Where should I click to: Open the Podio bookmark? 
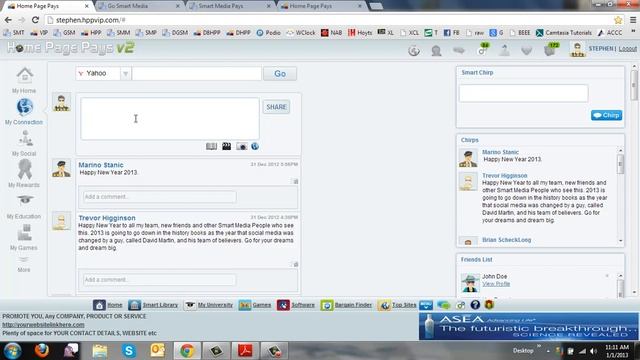click(x=269, y=33)
